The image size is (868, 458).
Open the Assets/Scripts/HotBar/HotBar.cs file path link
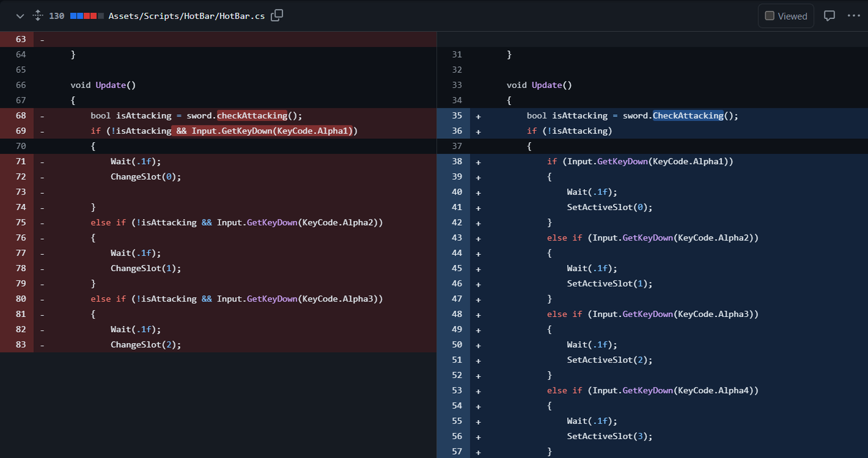(x=186, y=16)
